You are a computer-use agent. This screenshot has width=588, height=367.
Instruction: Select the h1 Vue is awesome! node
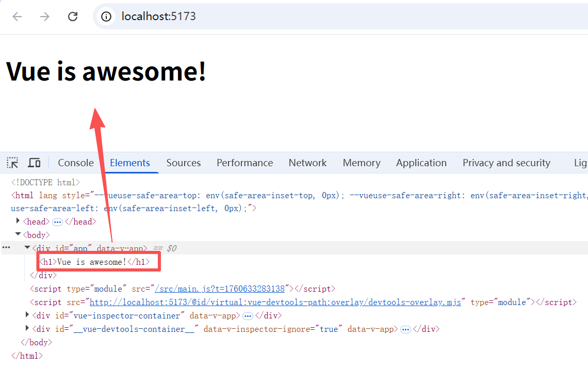point(94,262)
